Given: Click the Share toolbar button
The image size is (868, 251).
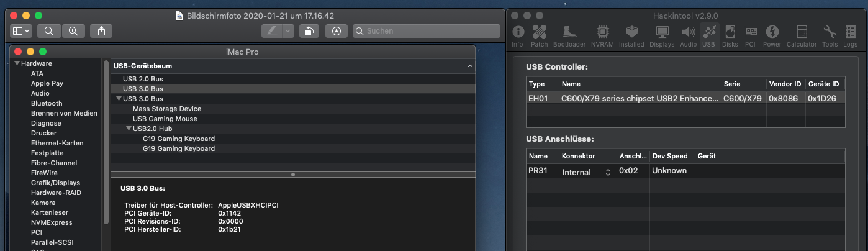Looking at the screenshot, I should [101, 30].
